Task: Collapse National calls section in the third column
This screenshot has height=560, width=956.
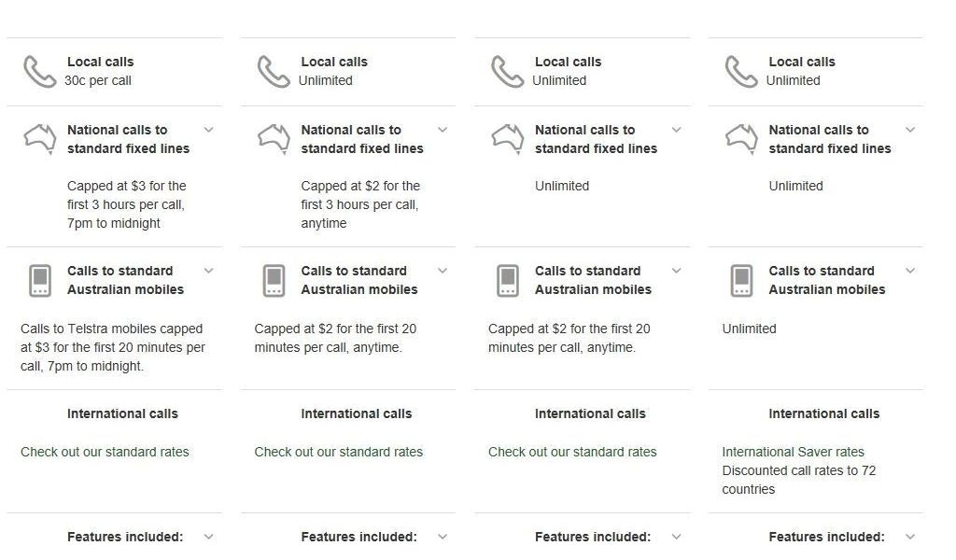Action: pyautogui.click(x=676, y=130)
